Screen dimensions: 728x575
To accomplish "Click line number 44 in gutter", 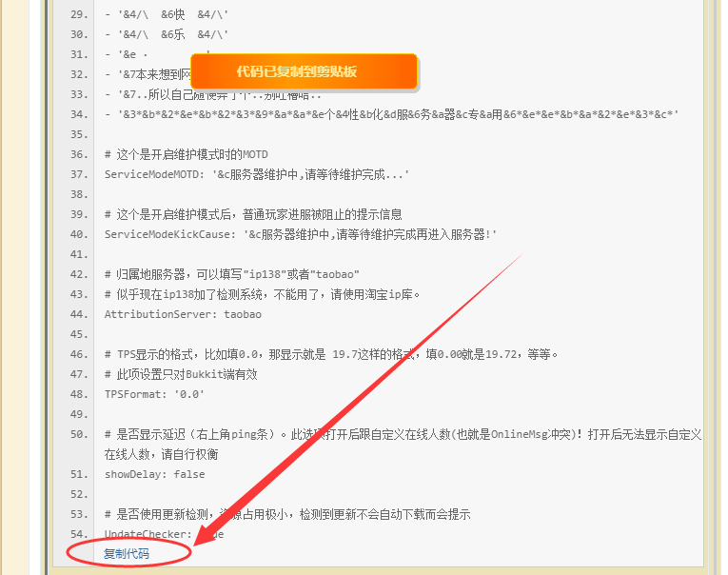I will [x=79, y=314].
